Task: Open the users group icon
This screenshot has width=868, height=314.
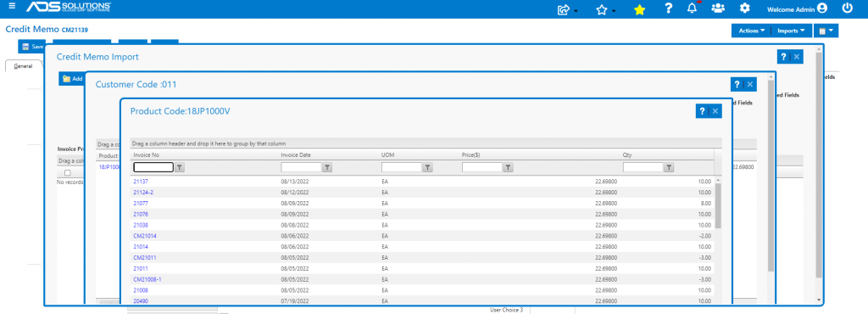Action: point(718,8)
